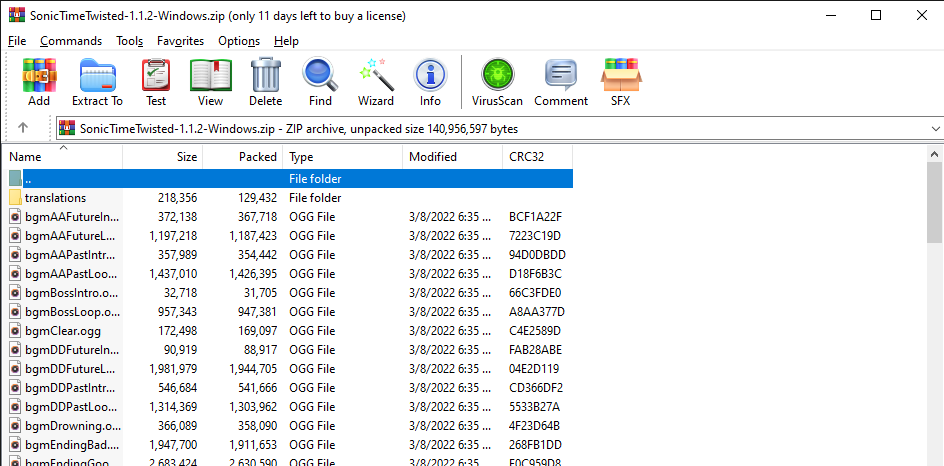The width and height of the screenshot is (944, 466).
Task: Select the translations folder row name
Action: pyautogui.click(x=55, y=197)
